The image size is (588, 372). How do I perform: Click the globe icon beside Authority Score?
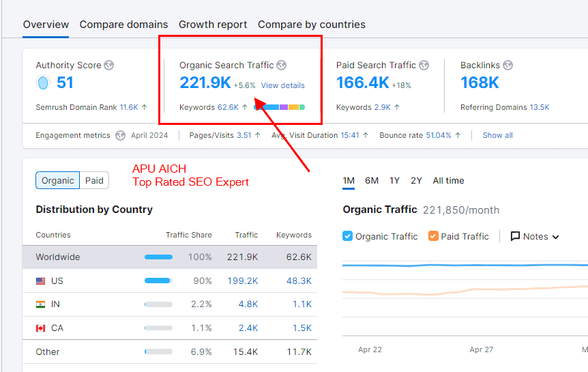pos(109,66)
